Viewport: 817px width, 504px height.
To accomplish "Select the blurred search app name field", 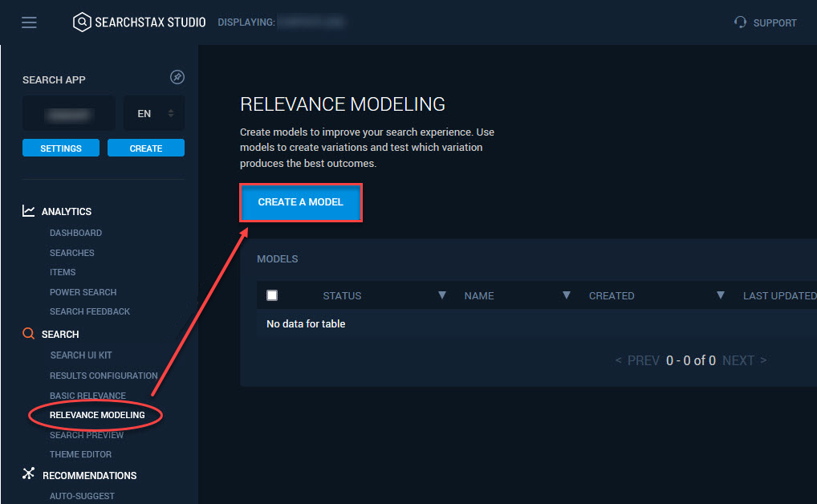I will point(69,114).
